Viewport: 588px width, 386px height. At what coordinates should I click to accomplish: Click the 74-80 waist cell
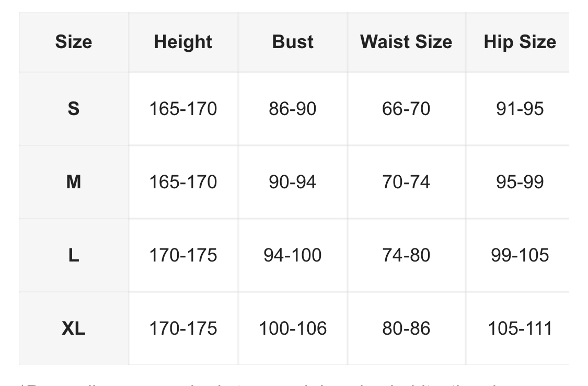[406, 255]
